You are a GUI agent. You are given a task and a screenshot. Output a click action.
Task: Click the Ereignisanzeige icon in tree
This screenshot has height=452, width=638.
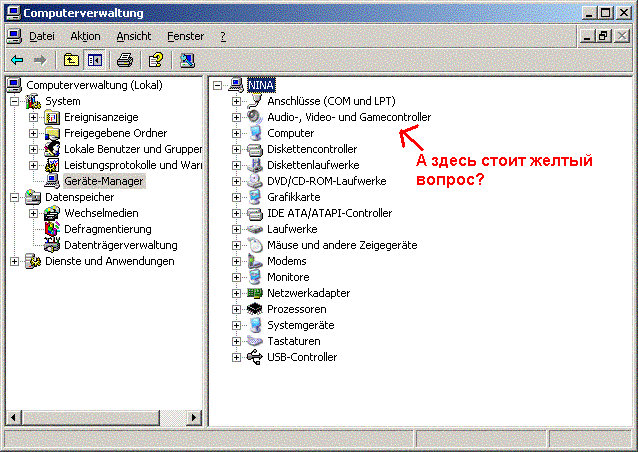(x=52, y=117)
